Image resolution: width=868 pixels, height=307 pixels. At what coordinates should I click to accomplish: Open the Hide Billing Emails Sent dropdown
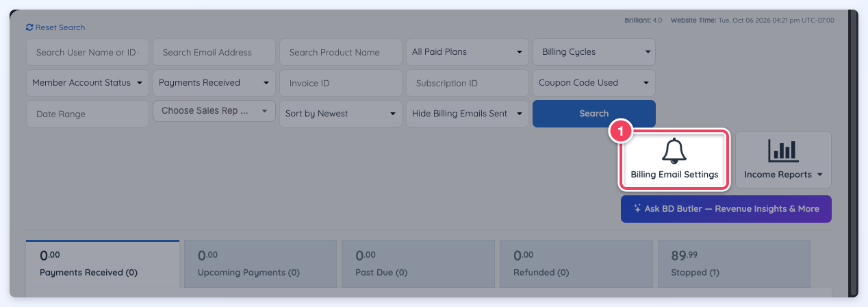click(468, 114)
